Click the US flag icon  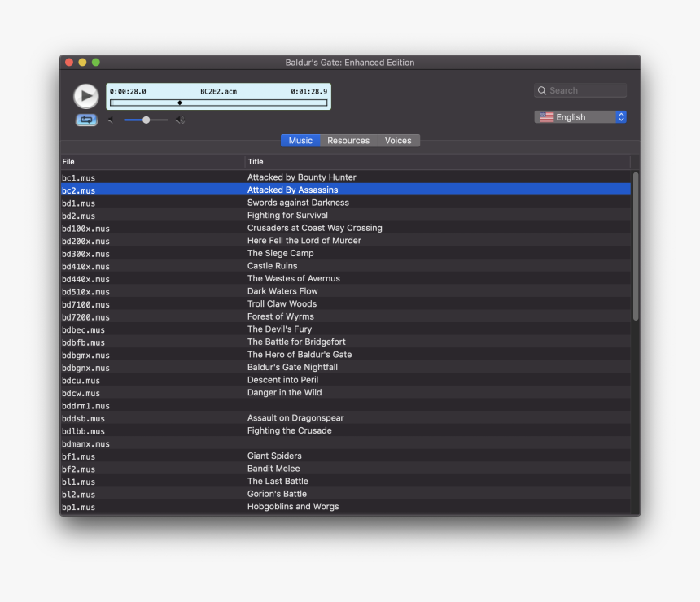point(546,117)
